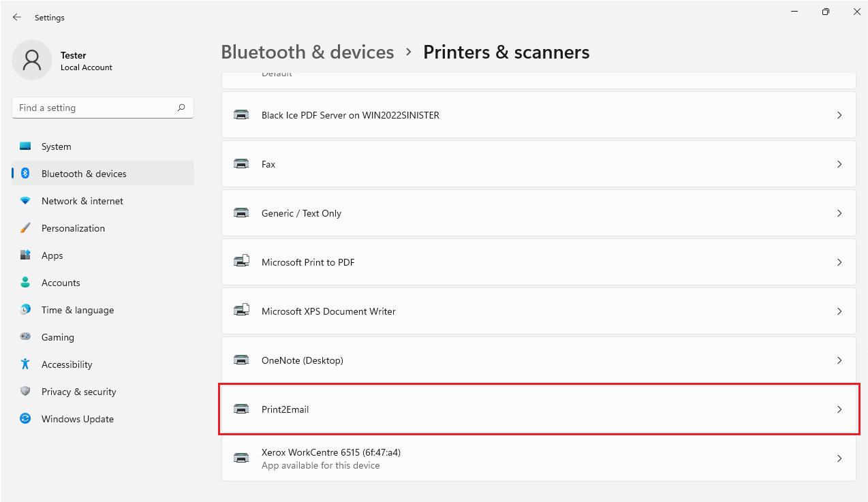Click the Windows Update sync icon
Screen dimensions: 868x502
25,419
